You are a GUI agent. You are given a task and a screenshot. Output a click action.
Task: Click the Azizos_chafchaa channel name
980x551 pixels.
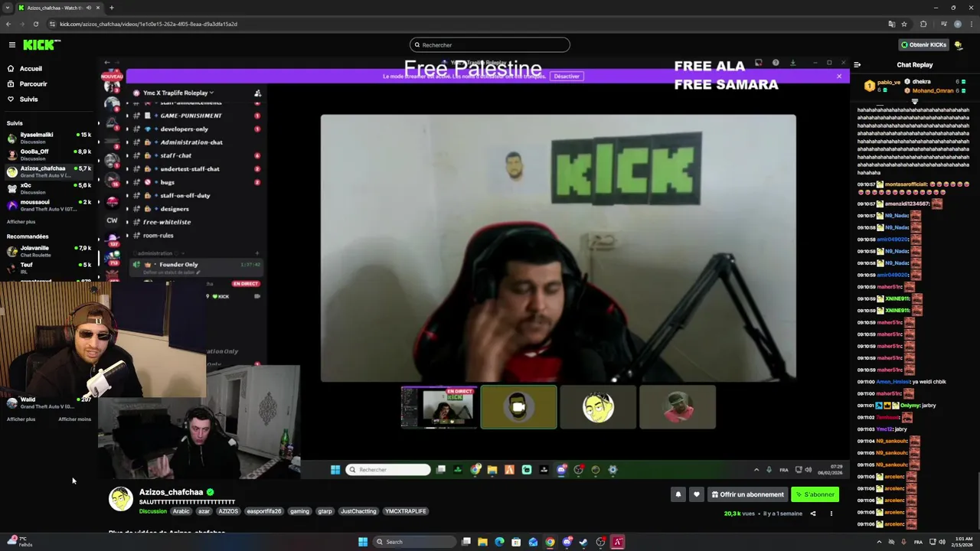pos(171,492)
